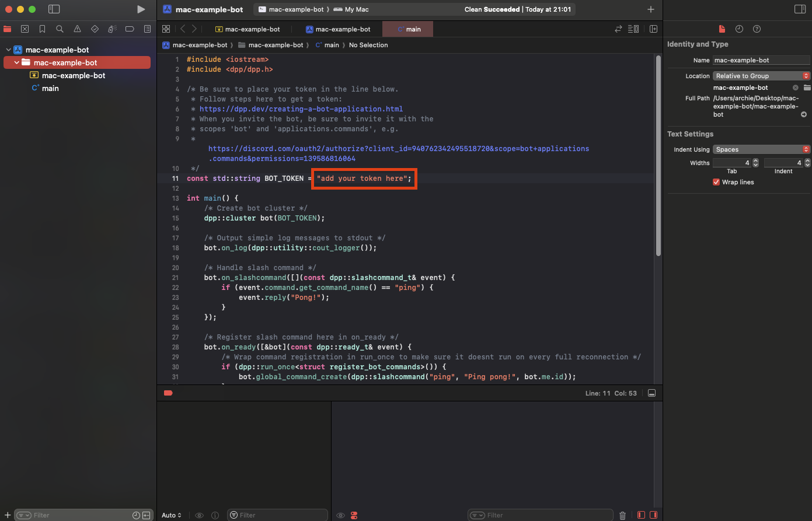This screenshot has height=521, width=812.
Task: Open the Location Relative to Group dropdown
Action: click(x=761, y=76)
